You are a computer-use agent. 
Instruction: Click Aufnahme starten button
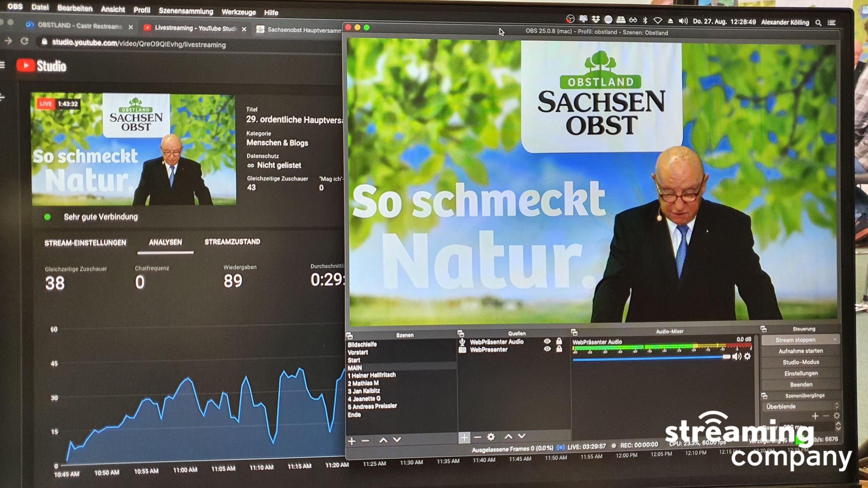tap(801, 351)
